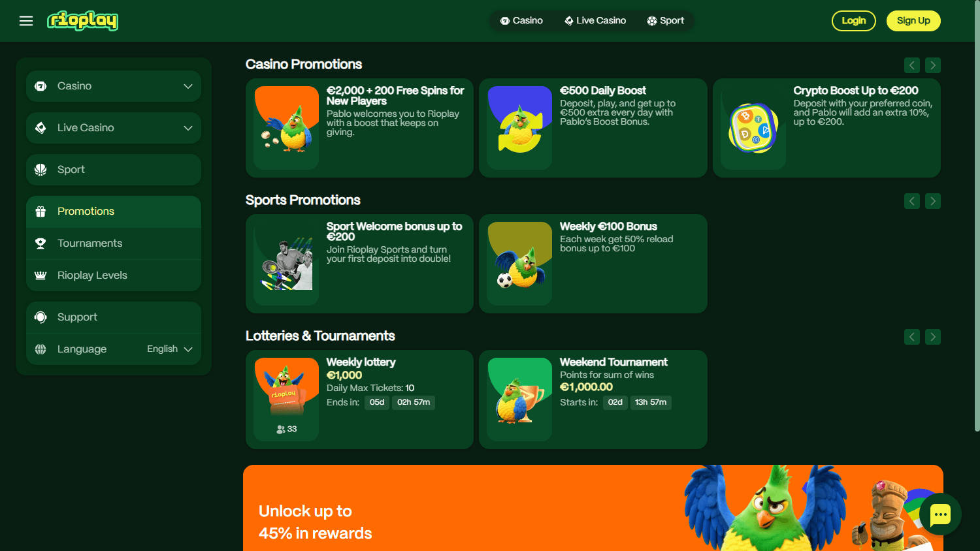Click the Support headset icon
Screen dimensions: 980x551
point(41,317)
